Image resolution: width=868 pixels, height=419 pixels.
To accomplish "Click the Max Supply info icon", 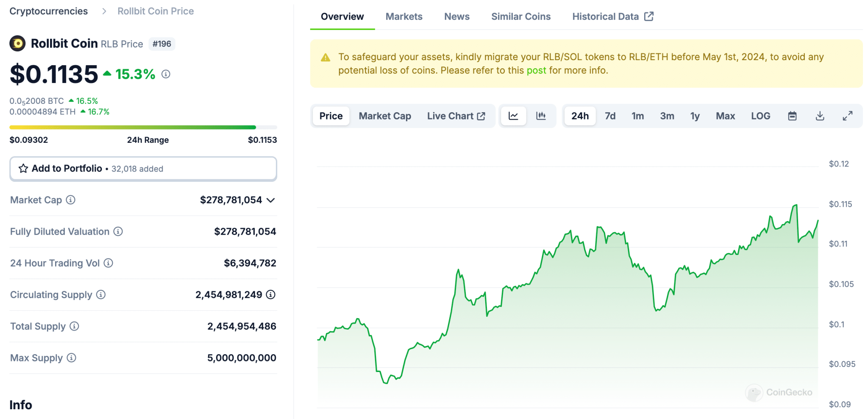I will pos(72,358).
